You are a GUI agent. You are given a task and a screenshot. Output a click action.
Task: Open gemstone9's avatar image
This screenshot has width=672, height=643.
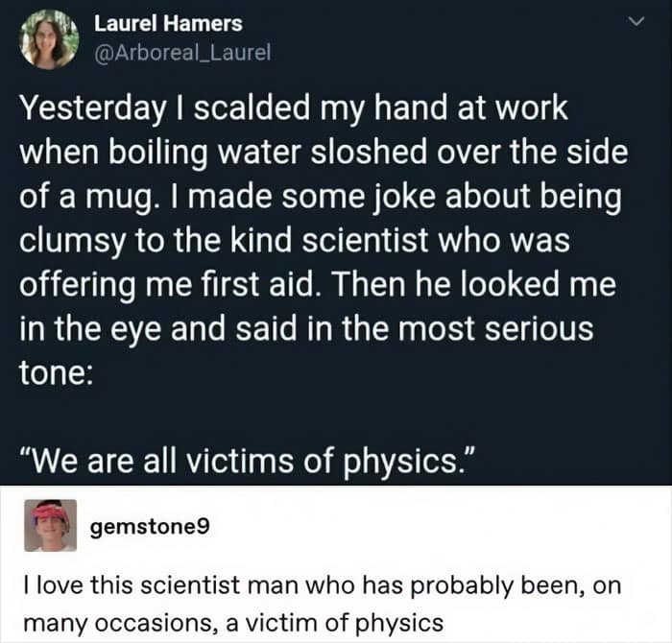click(51, 525)
